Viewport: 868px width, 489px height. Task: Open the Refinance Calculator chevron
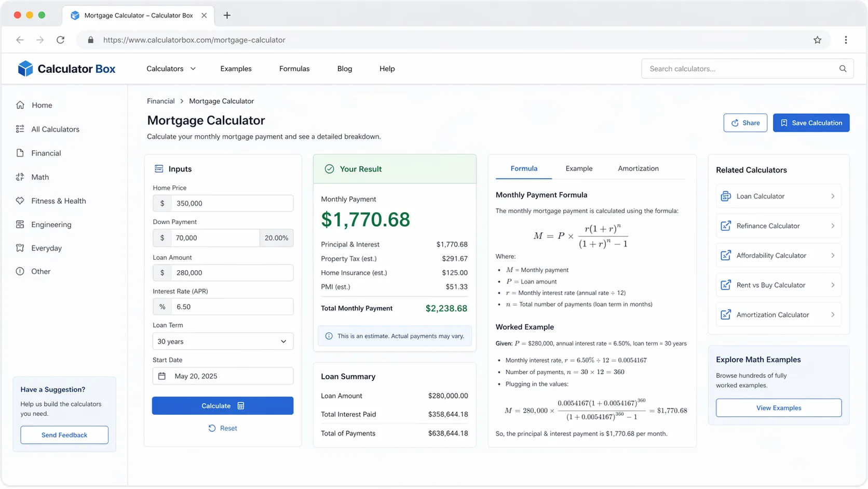pos(832,226)
